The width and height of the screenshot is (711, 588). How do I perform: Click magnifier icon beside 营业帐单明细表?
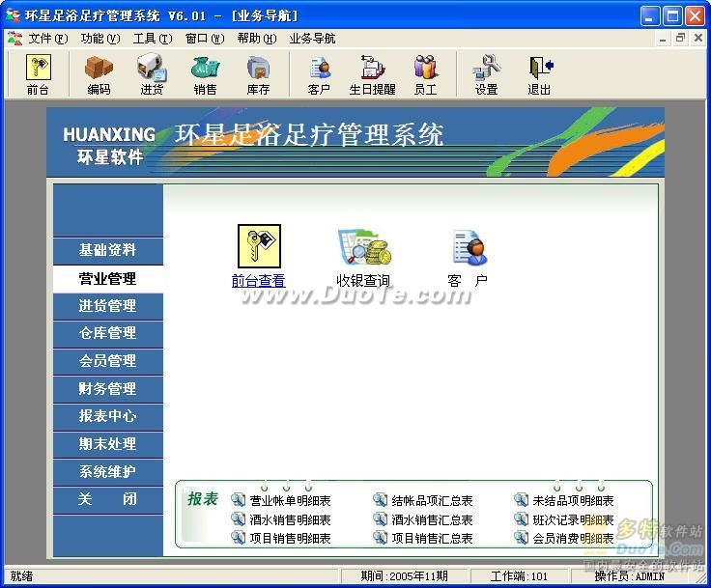[x=238, y=500]
